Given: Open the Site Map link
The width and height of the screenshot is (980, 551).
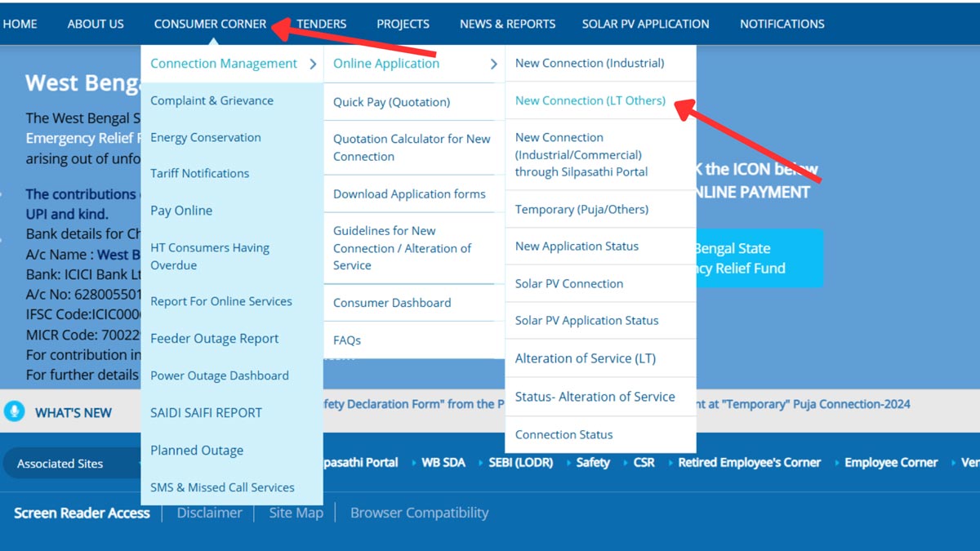Looking at the screenshot, I should pyautogui.click(x=296, y=513).
